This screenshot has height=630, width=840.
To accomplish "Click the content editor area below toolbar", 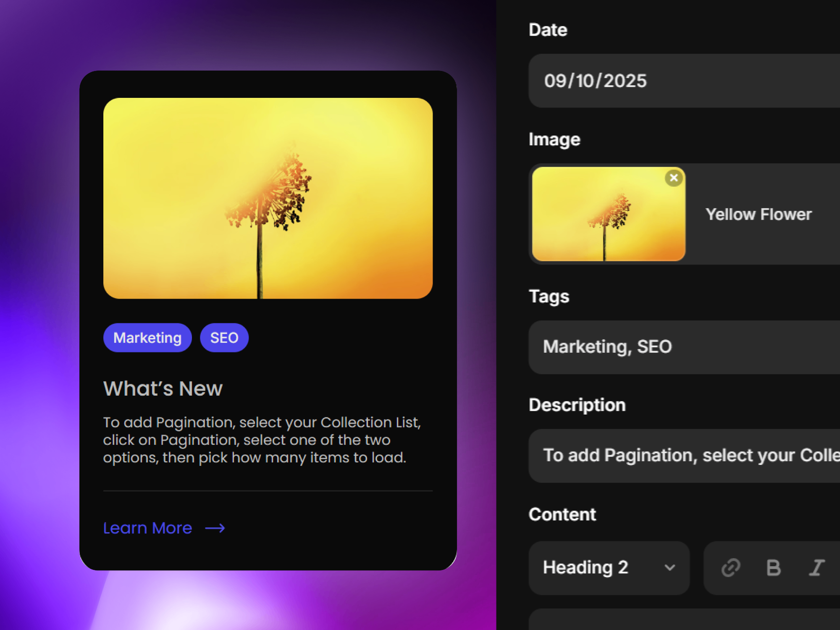I will click(x=685, y=621).
